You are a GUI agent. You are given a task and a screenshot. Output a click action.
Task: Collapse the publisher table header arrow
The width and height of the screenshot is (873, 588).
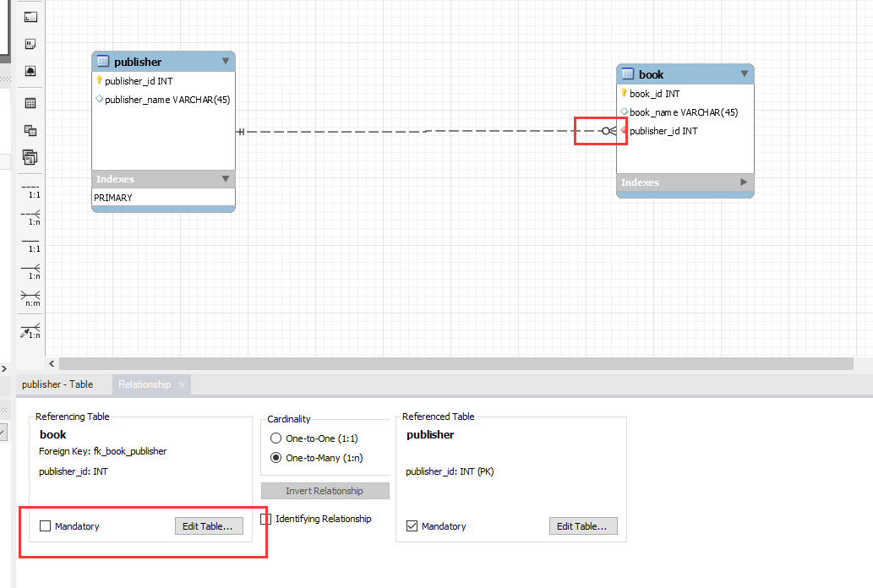click(x=225, y=61)
